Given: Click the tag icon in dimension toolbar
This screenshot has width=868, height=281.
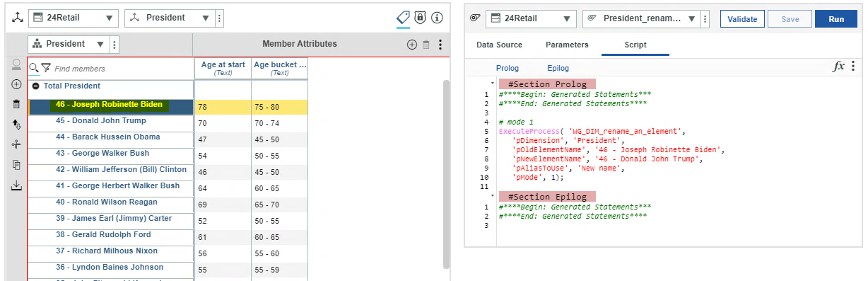Looking at the screenshot, I should point(403,18).
